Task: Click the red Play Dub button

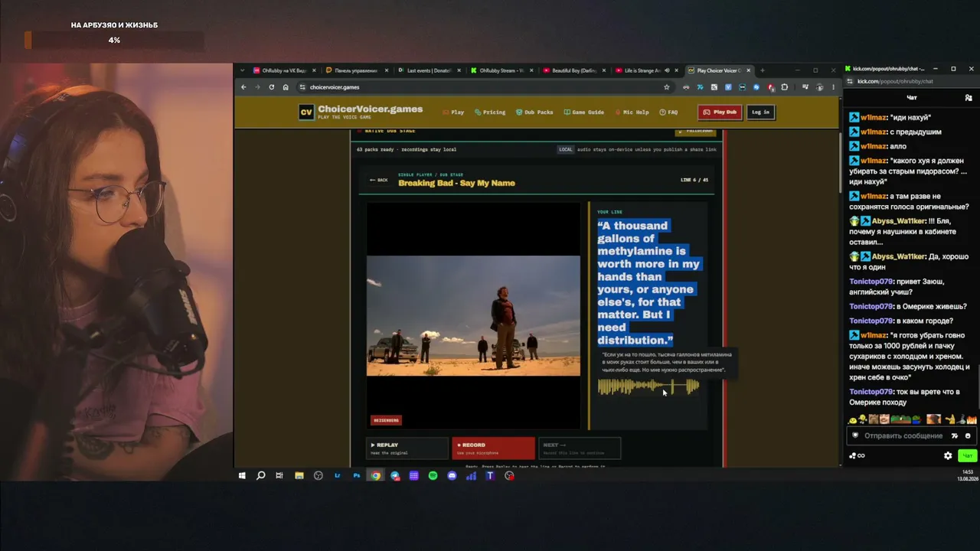Action: [720, 112]
